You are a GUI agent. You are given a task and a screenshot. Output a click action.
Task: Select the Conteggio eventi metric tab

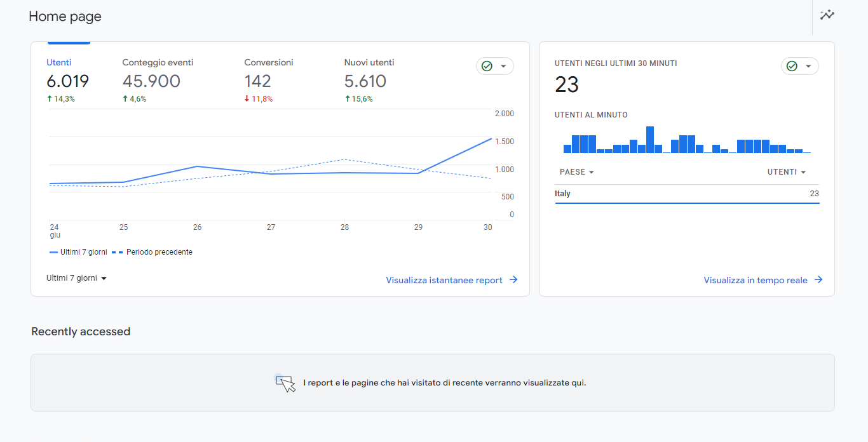pos(158,81)
